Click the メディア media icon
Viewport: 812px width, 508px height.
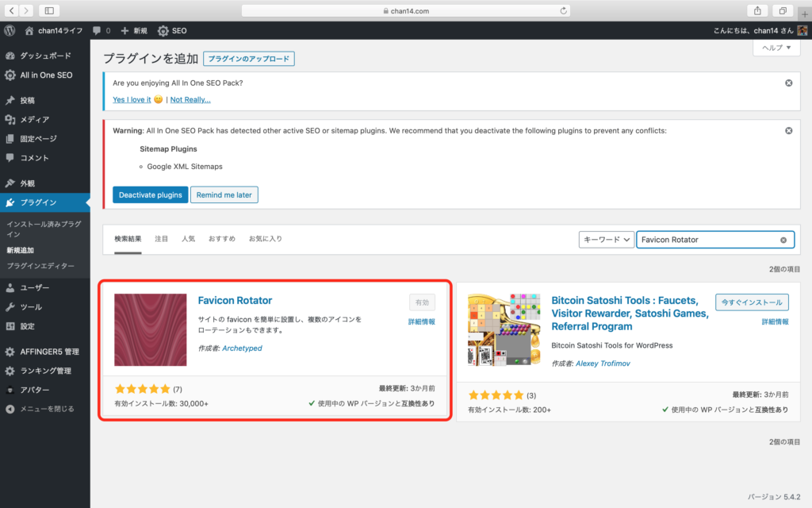(10, 120)
